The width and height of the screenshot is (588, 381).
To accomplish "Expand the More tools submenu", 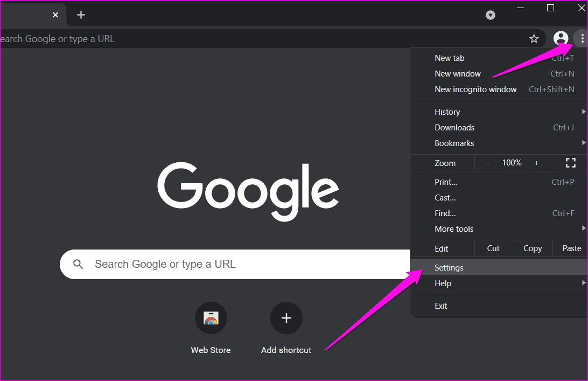I will (499, 229).
